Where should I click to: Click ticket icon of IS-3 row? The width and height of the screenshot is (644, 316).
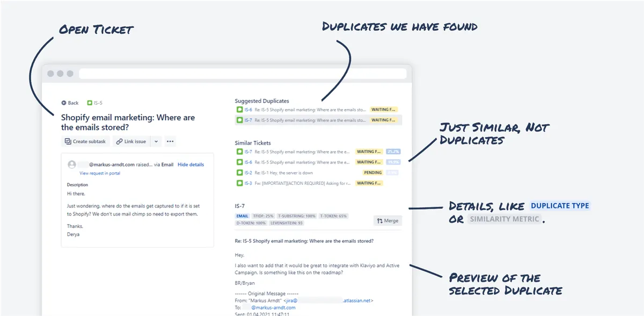240,183
